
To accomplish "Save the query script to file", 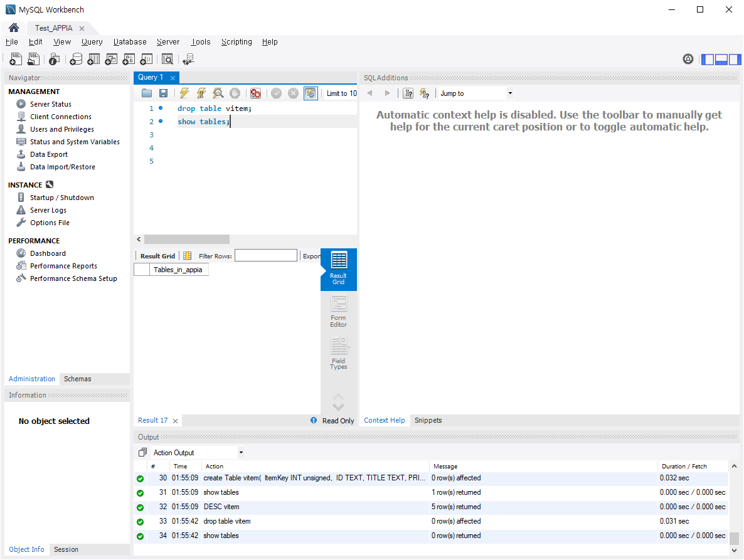I will (163, 93).
